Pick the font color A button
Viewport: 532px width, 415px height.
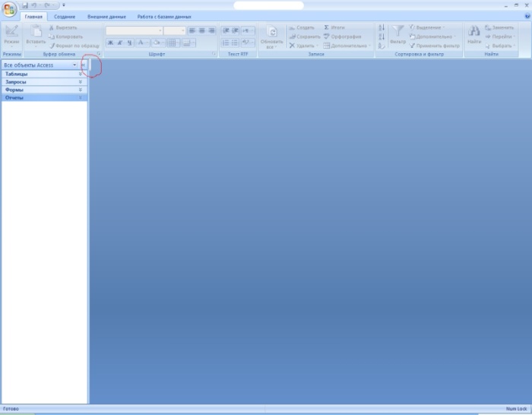[142, 43]
